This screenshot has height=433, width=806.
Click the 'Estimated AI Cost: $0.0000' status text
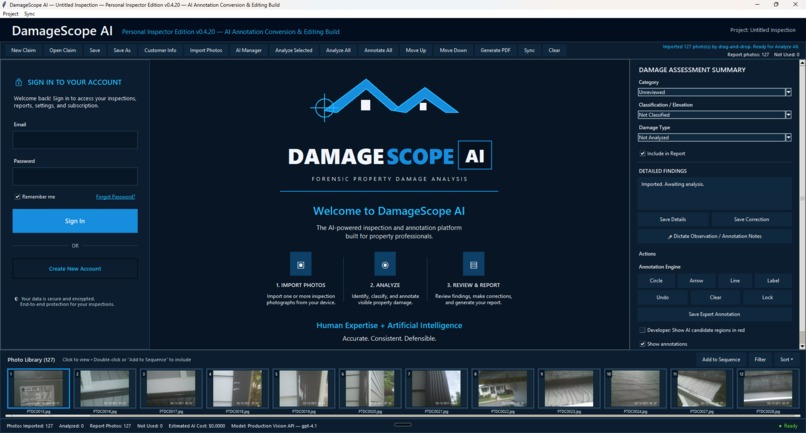197,426
